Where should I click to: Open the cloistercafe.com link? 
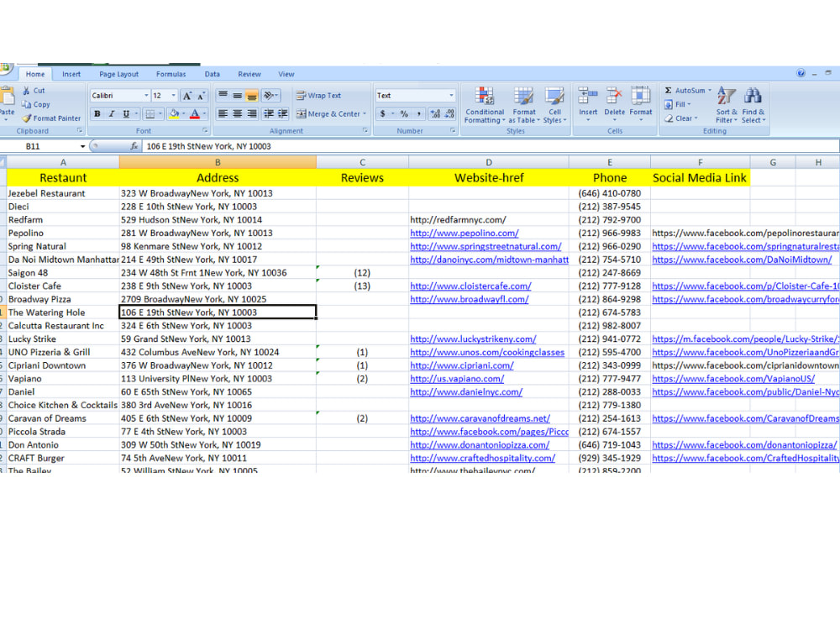click(470, 286)
